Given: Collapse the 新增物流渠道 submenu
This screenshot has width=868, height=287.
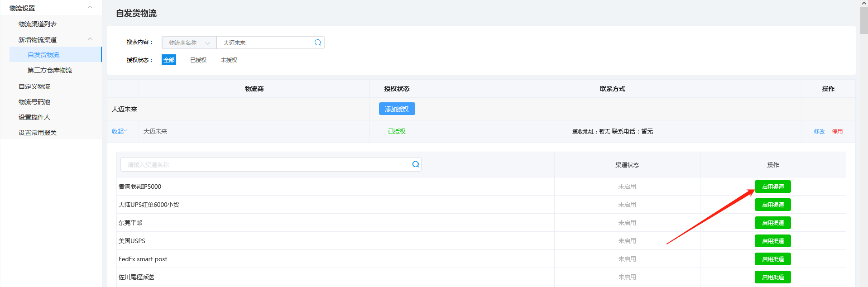Looking at the screenshot, I should click(90, 39).
